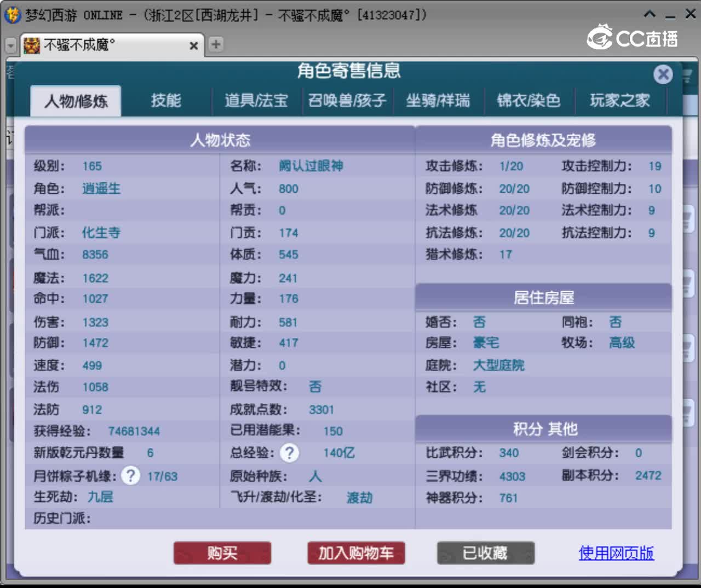The width and height of the screenshot is (701, 588).
Task: Click the school value 化生寺
Action: pyautogui.click(x=101, y=233)
